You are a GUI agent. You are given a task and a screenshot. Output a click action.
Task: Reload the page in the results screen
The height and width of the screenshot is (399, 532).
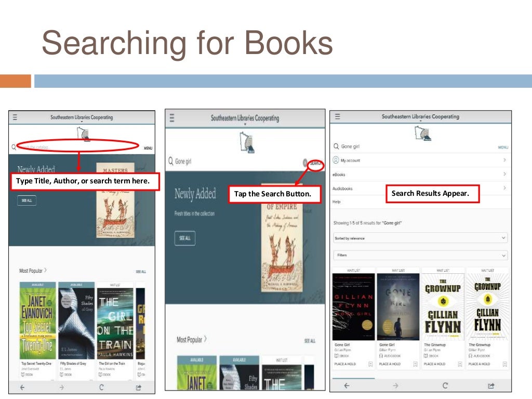pos(445,385)
